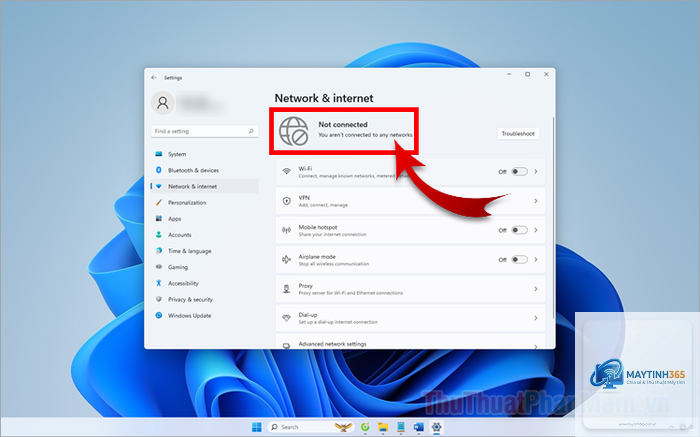Click the "Proxy server for Wi-Fi and Ethernet connections" text
Viewport: 700px width, 437px height.
pos(350,293)
